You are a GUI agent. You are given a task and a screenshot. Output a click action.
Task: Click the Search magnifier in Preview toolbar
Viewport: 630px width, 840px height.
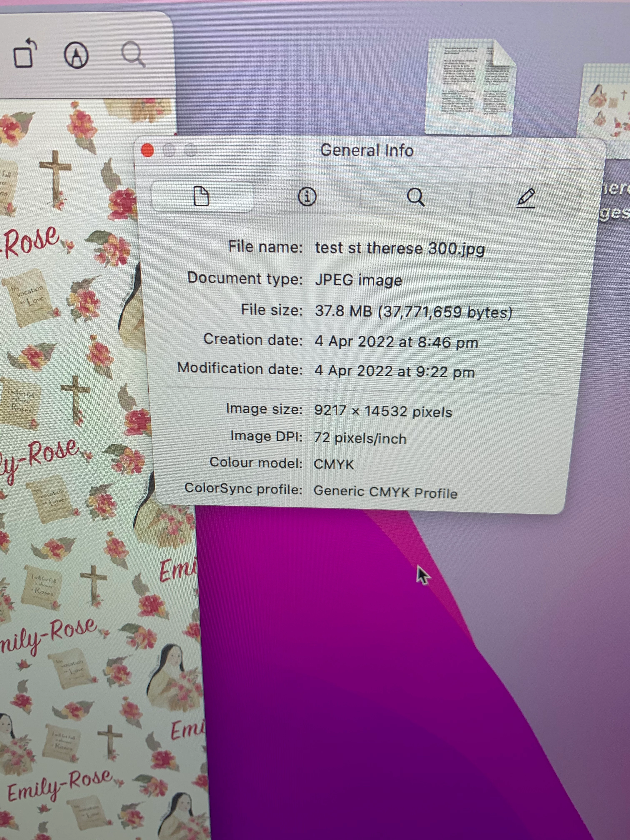pos(133,54)
